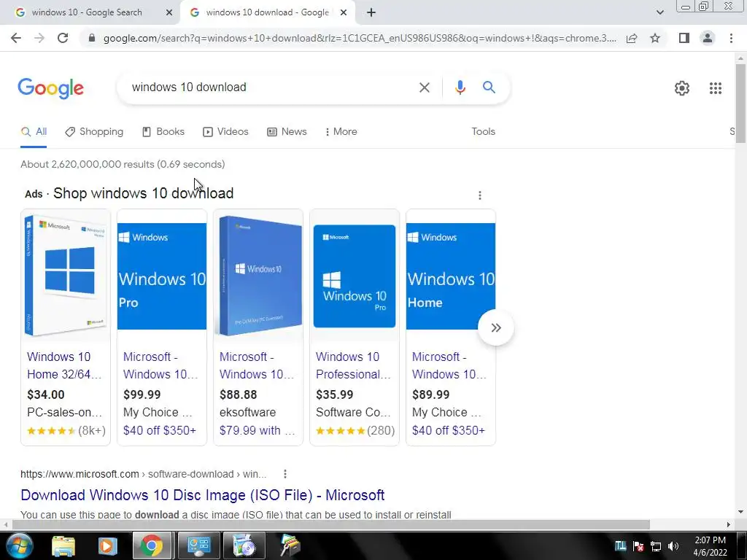Viewport: 747px width, 560px height.
Task: Bookmark this tab with the star icon
Action: (655, 38)
